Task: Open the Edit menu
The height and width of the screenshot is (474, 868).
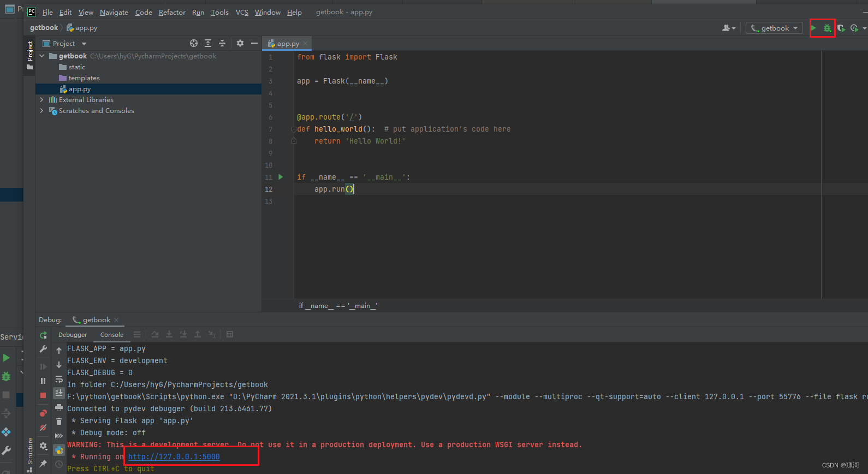Action: tap(66, 12)
